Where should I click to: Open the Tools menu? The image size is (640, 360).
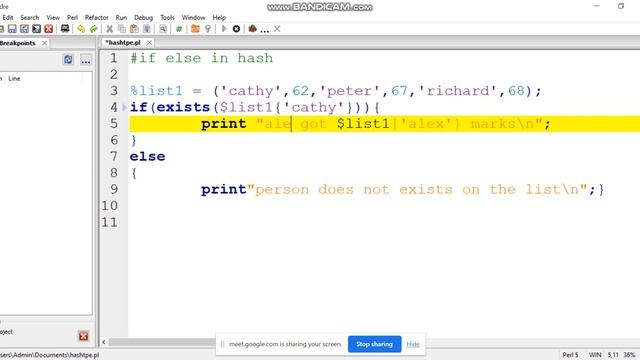coord(167,18)
